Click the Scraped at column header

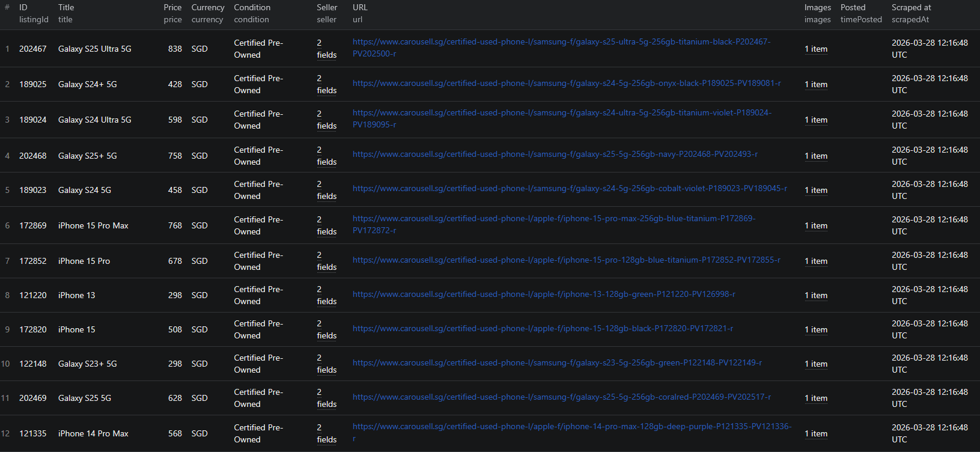coord(911,8)
